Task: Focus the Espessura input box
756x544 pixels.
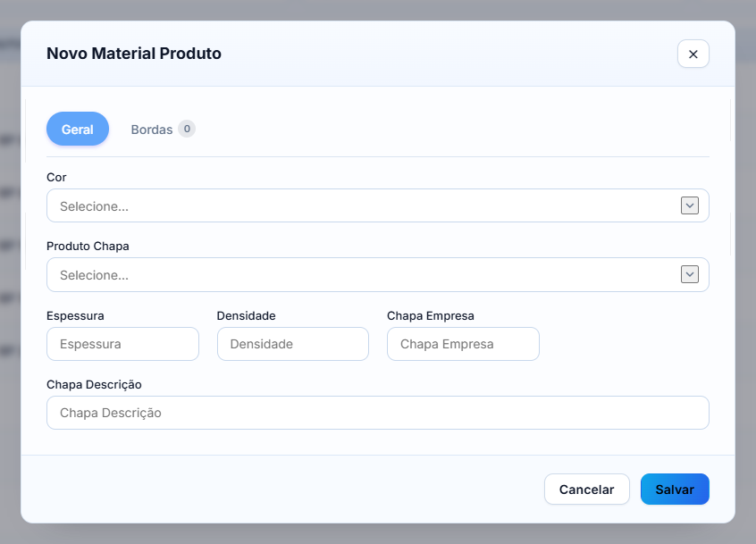Action: [123, 344]
